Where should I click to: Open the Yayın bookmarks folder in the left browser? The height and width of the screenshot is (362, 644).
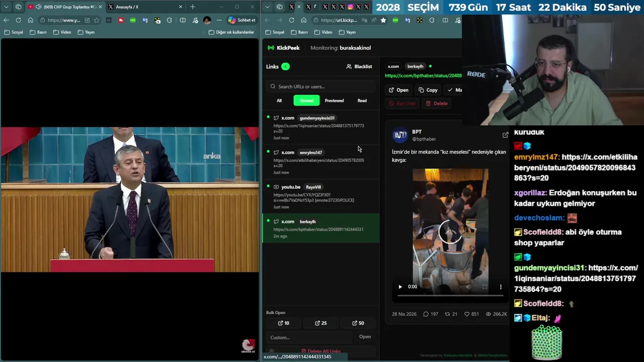click(86, 32)
